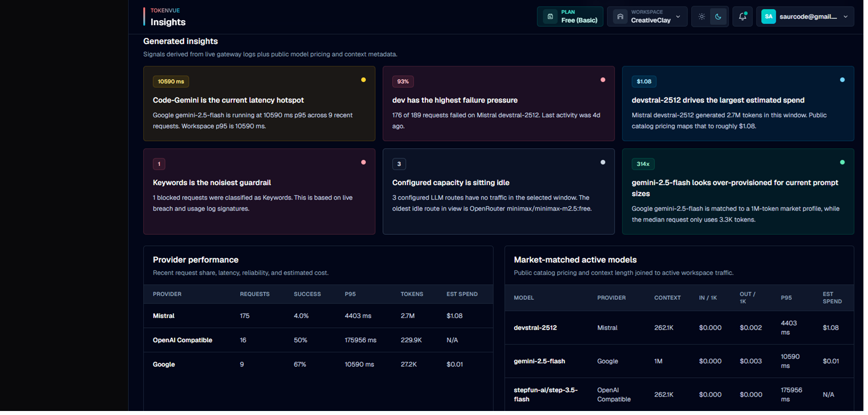Click EST SPEND header in Provider performance

[x=462, y=294]
